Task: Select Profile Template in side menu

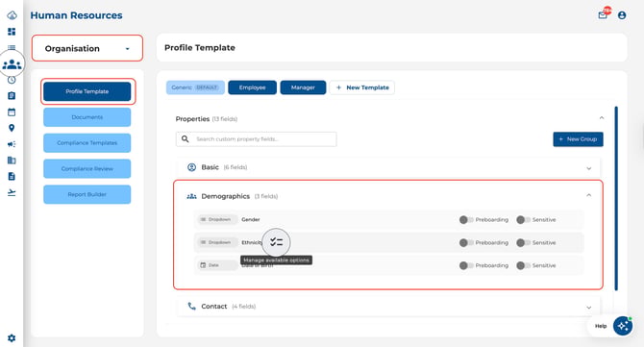Action: [87, 91]
